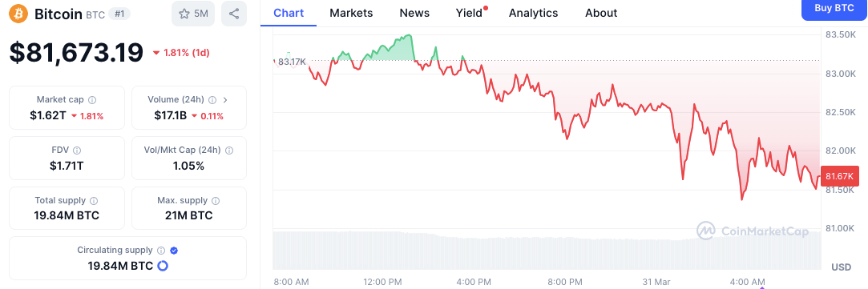
Task: Click the blue verified badge by Circulating supply
Action: point(174,251)
